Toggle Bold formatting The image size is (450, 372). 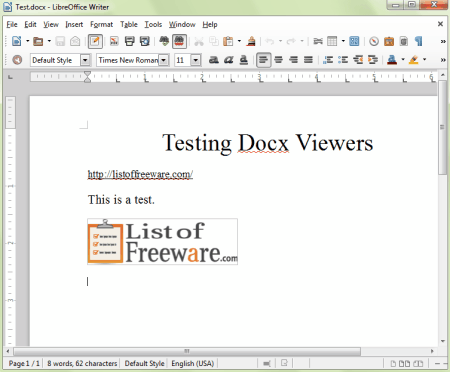click(214, 60)
